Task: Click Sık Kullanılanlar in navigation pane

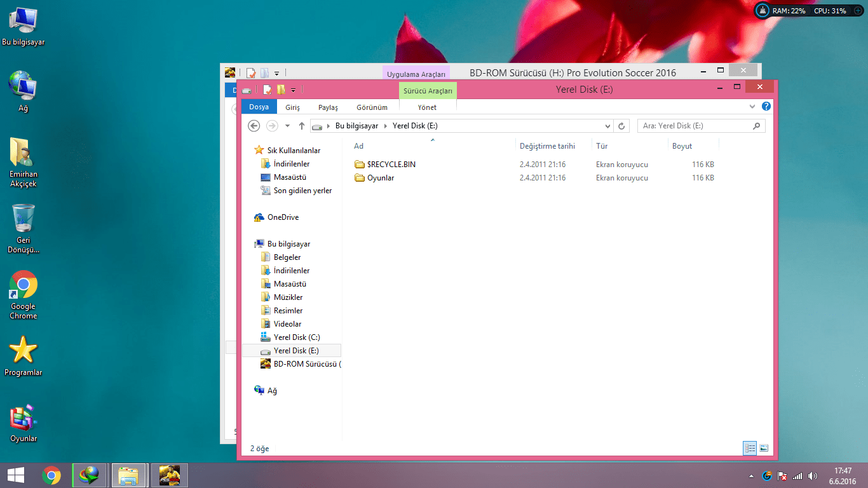Action: pos(294,151)
